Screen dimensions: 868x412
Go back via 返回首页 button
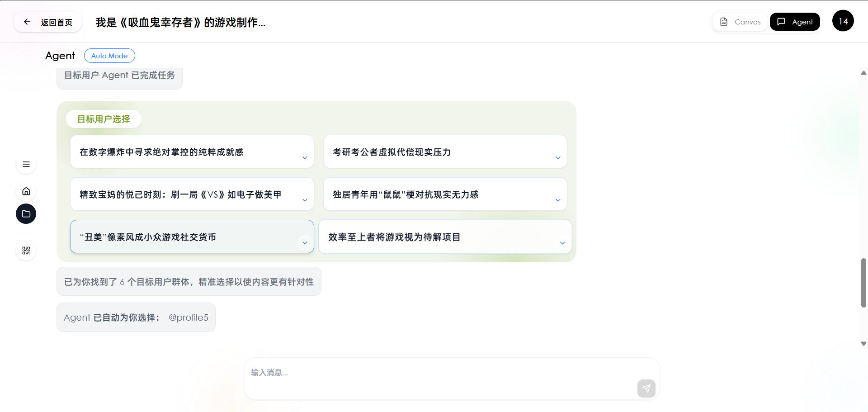coord(48,22)
